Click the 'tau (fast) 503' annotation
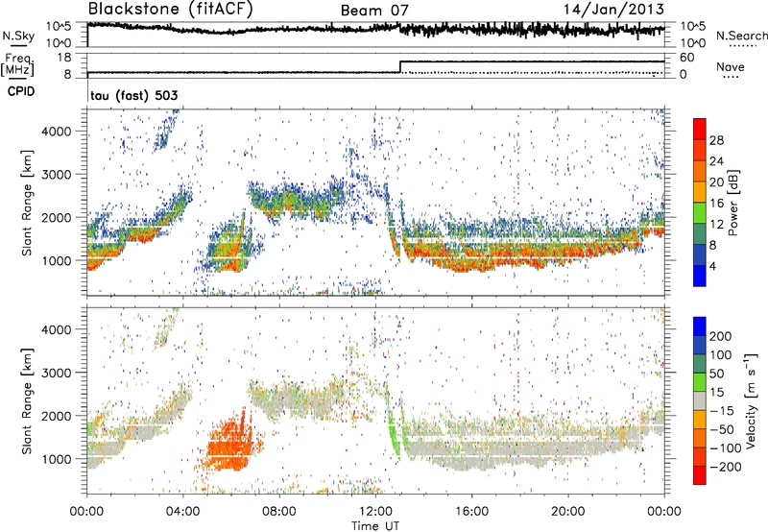The image size is (768, 532). pyautogui.click(x=133, y=95)
